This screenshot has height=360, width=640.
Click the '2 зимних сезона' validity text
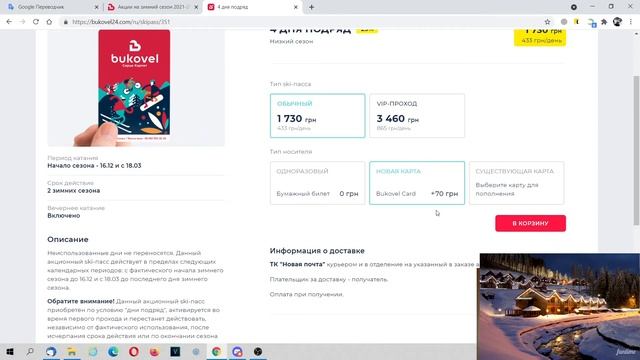73,191
